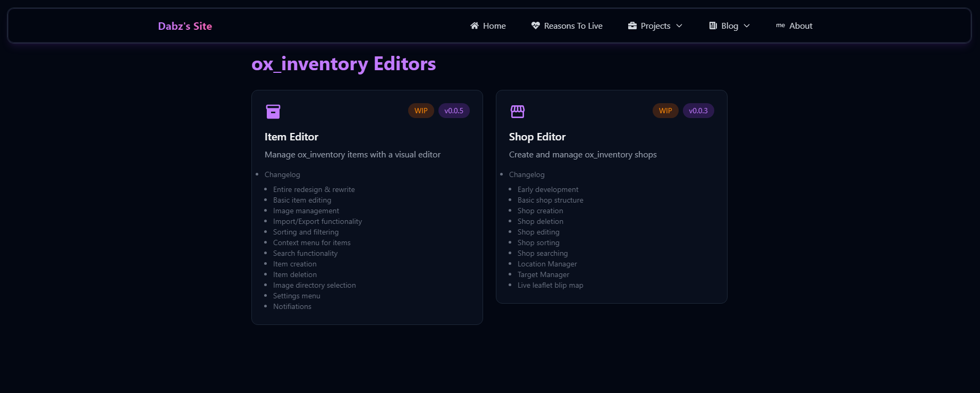Click 'Settings menu' entry

pos(297,296)
